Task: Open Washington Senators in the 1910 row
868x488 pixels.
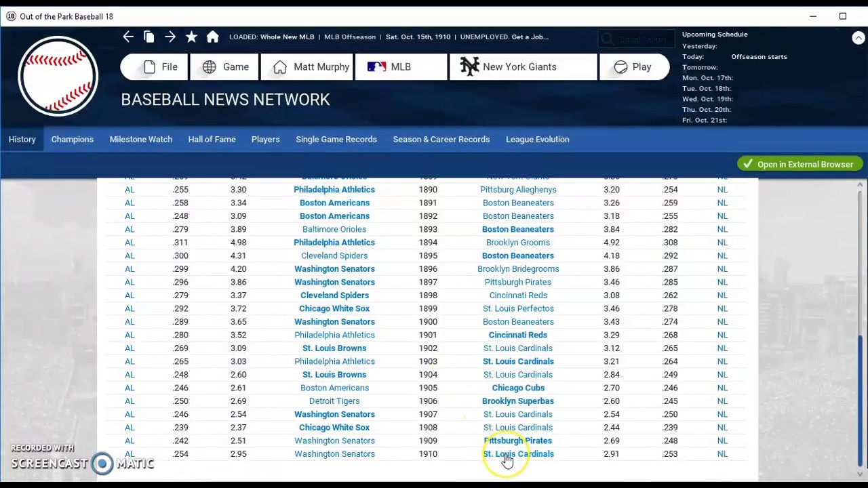Action: point(334,454)
